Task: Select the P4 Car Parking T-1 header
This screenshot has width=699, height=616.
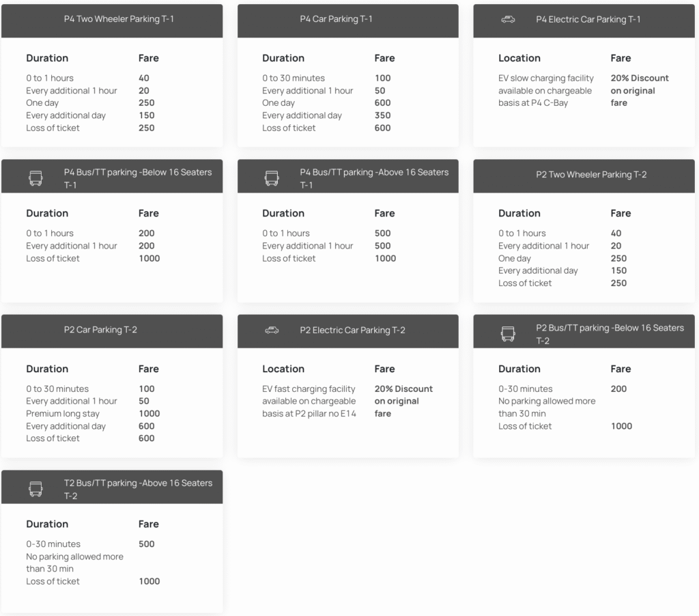Action: pos(336,19)
